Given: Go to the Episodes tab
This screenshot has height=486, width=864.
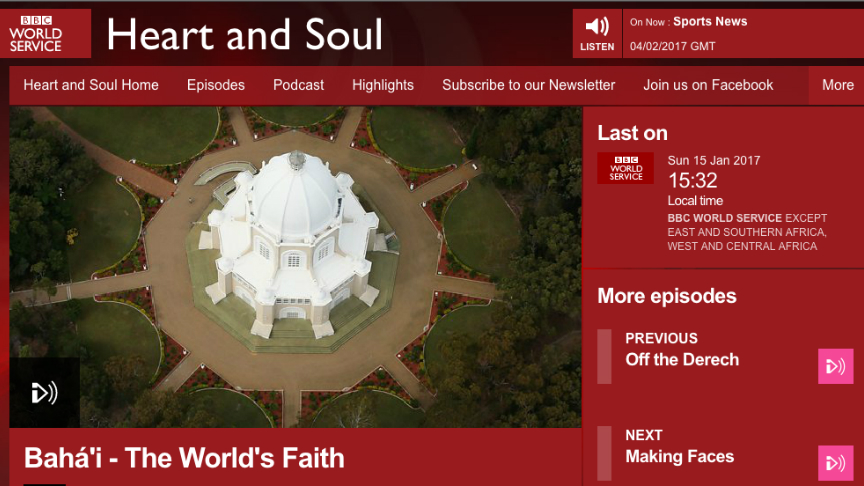Looking at the screenshot, I should tap(215, 85).
